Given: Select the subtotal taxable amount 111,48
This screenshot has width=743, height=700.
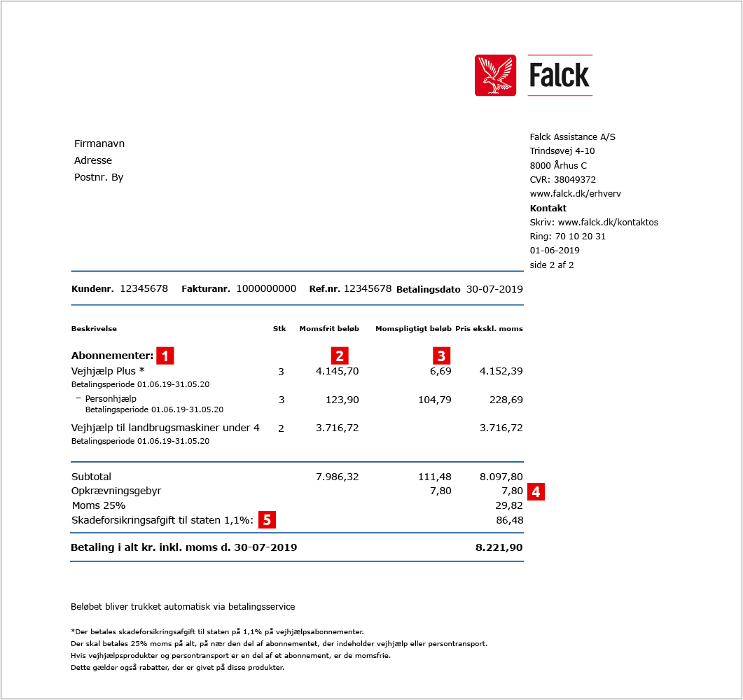Looking at the screenshot, I should pos(434,477).
